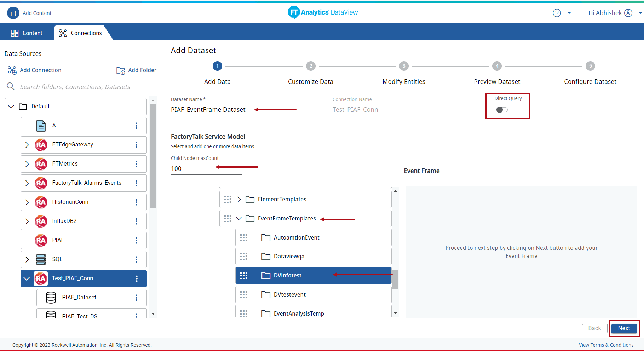
Task: Open the Hi Abhishek account dropdown
Action: (x=640, y=13)
